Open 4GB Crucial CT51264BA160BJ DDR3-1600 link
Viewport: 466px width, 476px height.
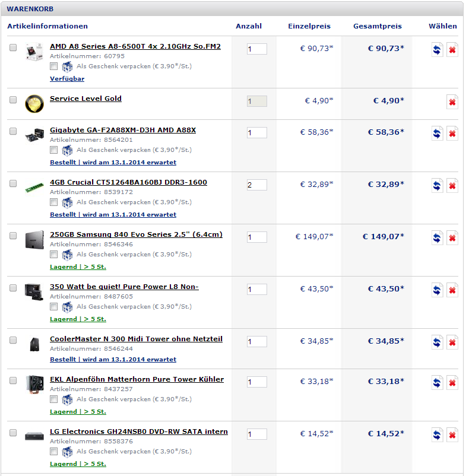point(128,182)
